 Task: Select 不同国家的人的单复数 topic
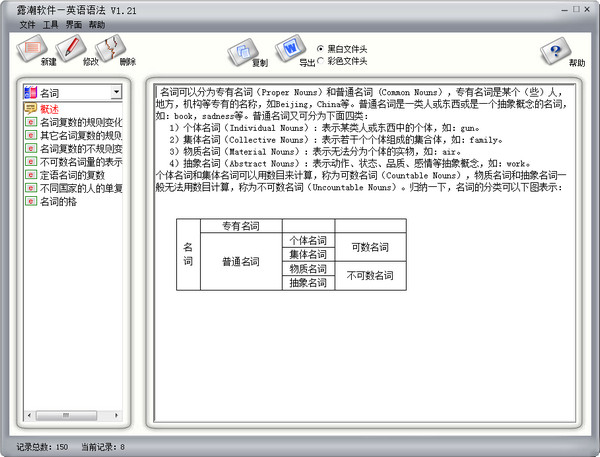(80, 188)
